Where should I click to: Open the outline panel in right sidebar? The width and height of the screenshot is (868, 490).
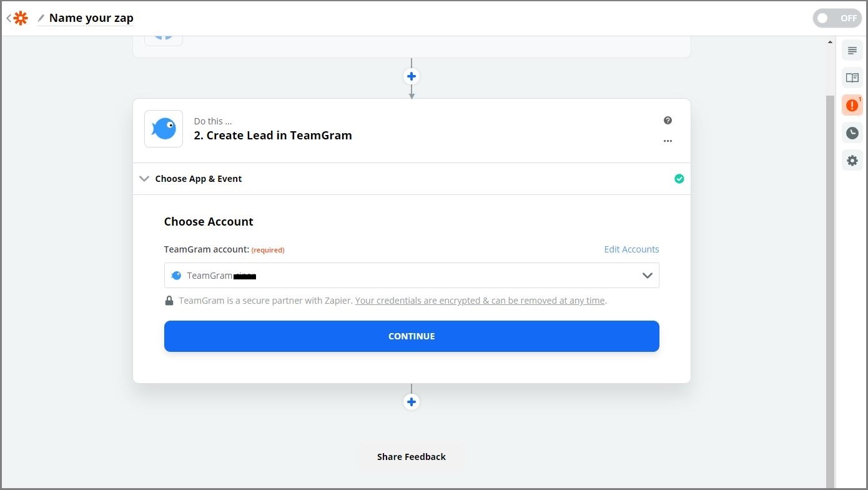tap(852, 51)
